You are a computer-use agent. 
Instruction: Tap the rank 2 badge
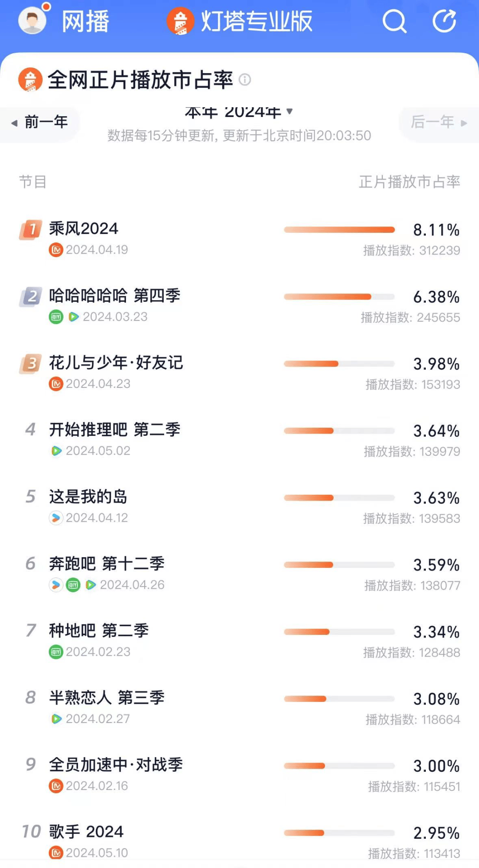click(x=31, y=296)
